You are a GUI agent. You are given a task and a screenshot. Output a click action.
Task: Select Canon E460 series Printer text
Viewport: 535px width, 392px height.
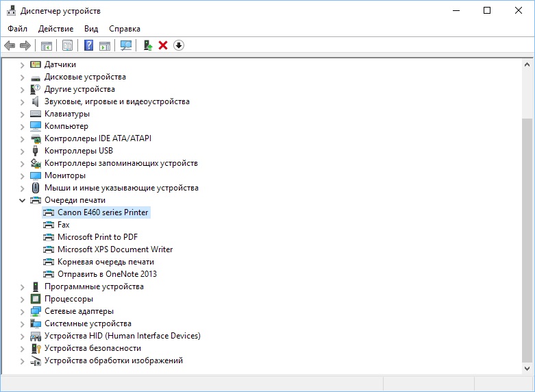click(103, 212)
